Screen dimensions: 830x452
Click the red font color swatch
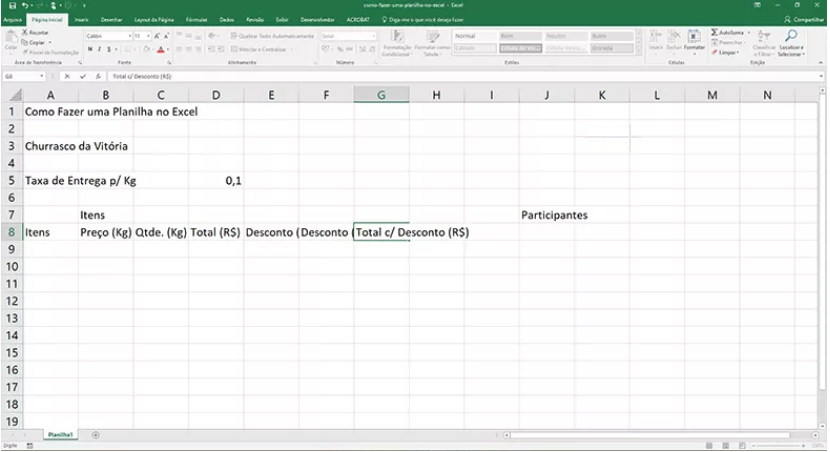160,49
